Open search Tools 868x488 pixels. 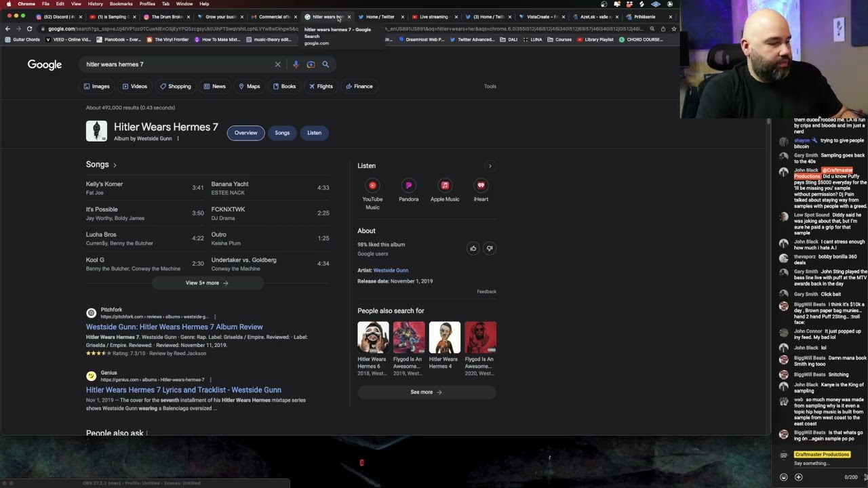(x=490, y=86)
